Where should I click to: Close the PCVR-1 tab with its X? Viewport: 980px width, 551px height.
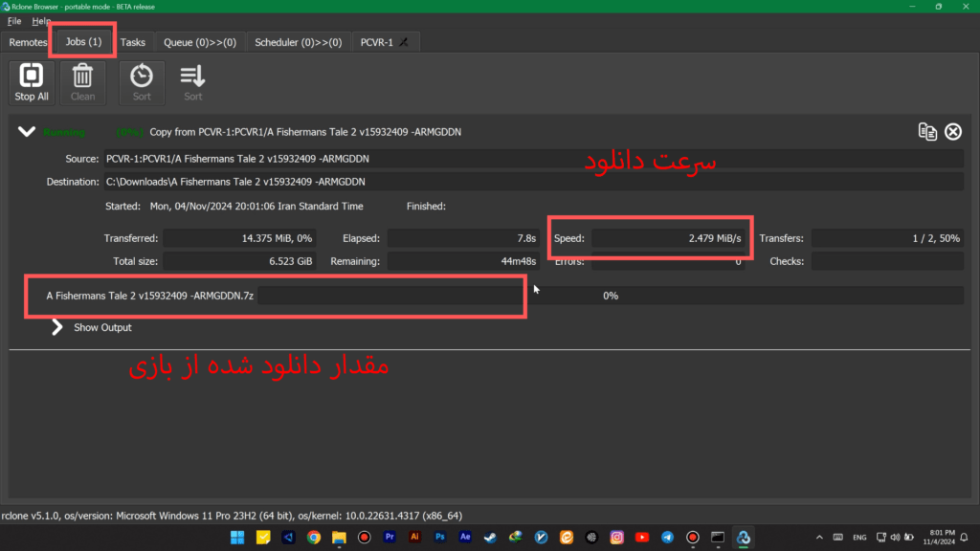tap(404, 42)
